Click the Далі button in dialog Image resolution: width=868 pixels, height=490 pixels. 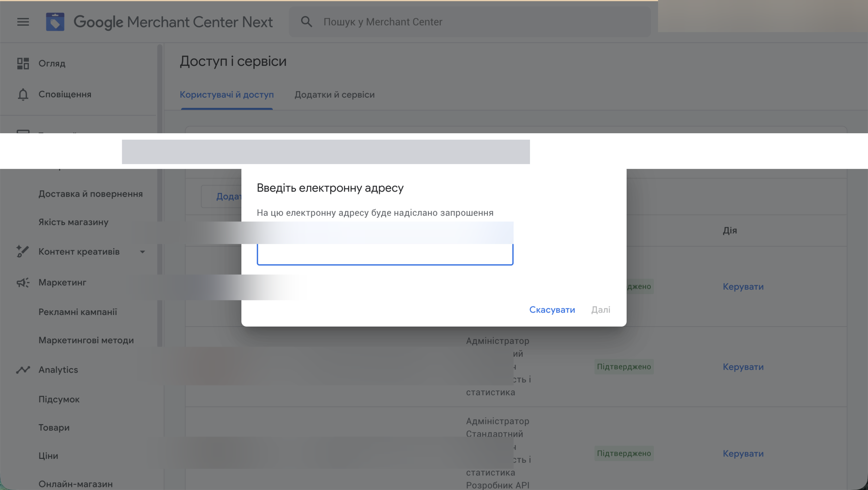click(601, 310)
